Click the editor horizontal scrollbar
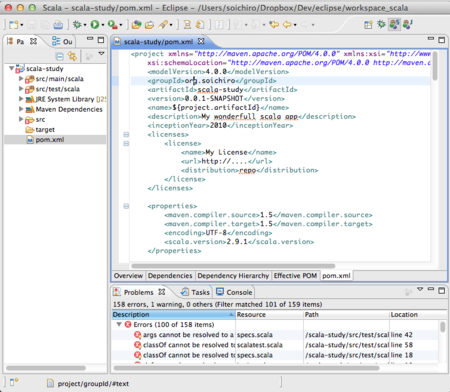This screenshot has height=392, width=450. click(x=233, y=266)
